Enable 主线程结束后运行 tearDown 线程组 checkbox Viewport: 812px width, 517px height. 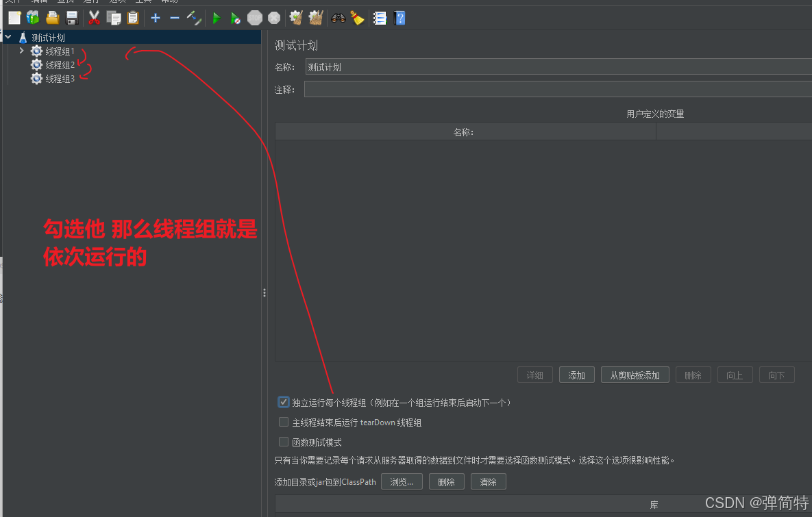coord(283,422)
